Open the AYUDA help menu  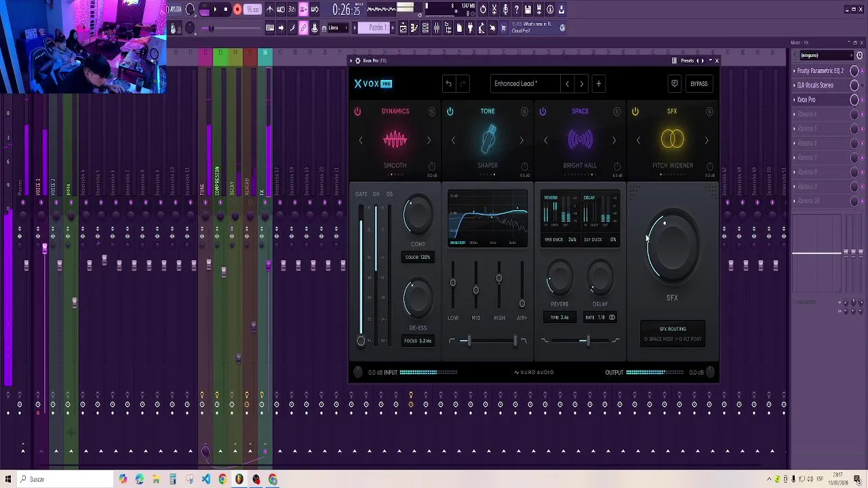tap(175, 9)
